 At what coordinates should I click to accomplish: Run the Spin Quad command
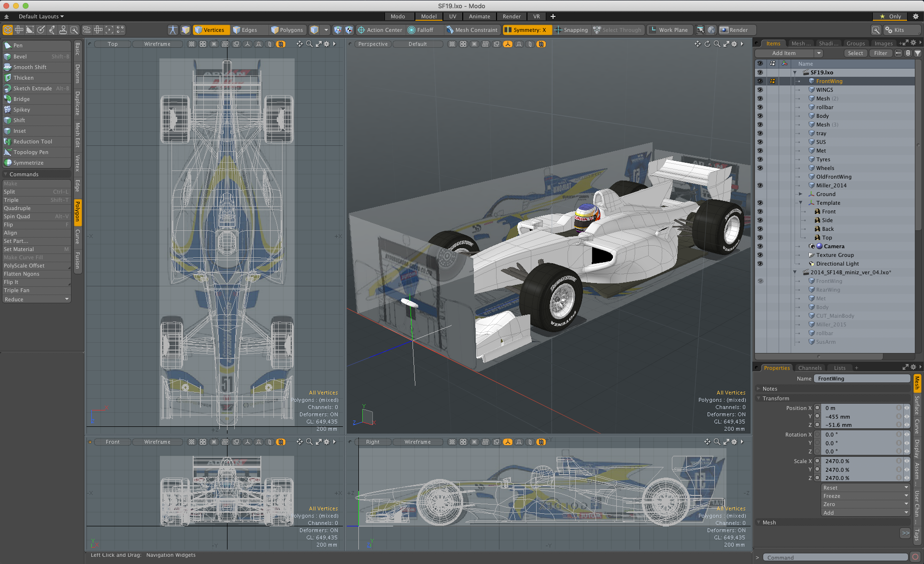(36, 216)
